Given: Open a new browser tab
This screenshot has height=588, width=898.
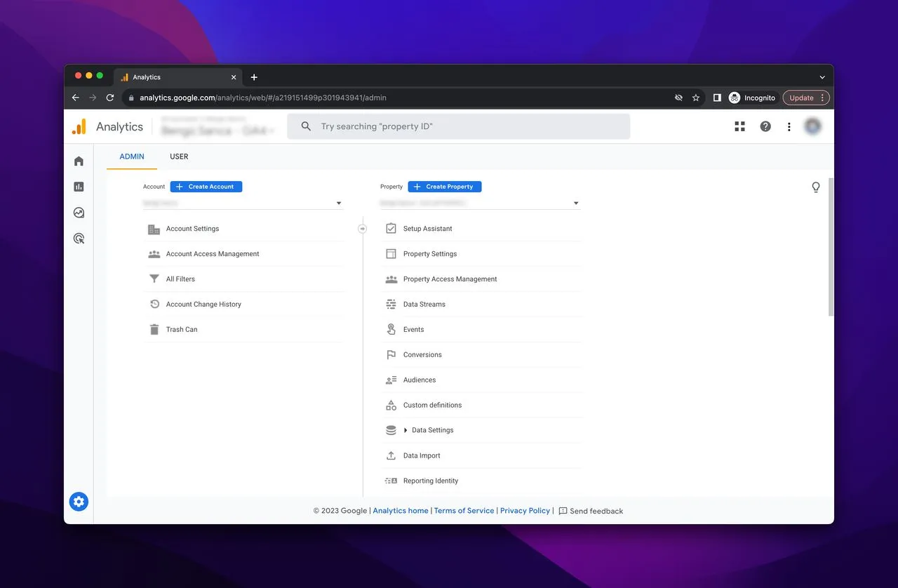Looking at the screenshot, I should [254, 77].
